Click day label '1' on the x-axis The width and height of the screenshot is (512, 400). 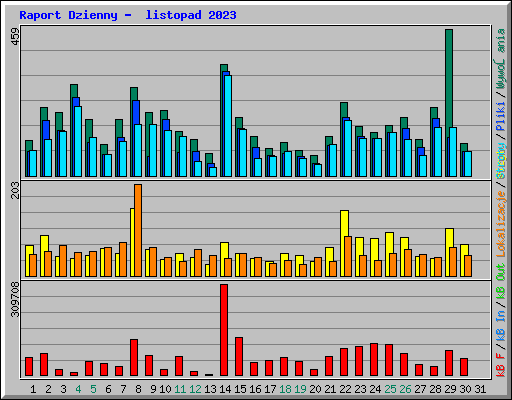click(x=33, y=389)
